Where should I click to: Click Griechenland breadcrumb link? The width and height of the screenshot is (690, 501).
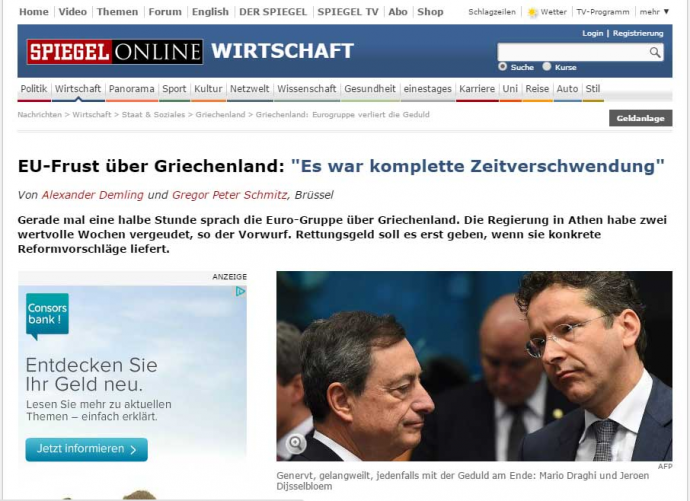(220, 114)
